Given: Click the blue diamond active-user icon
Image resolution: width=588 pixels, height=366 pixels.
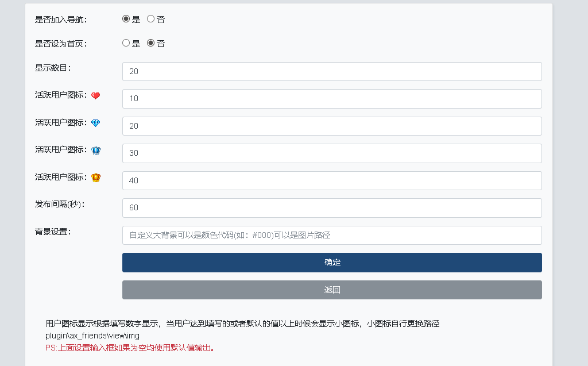Looking at the screenshot, I should (96, 123).
